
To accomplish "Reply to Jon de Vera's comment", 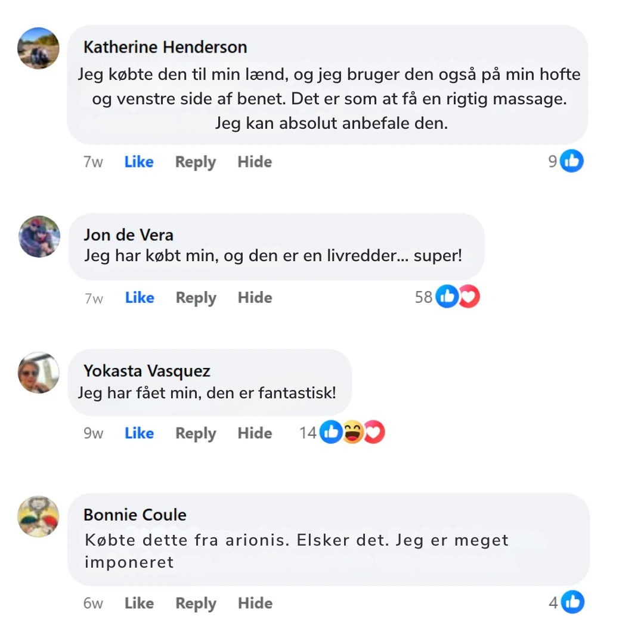I will click(x=196, y=298).
